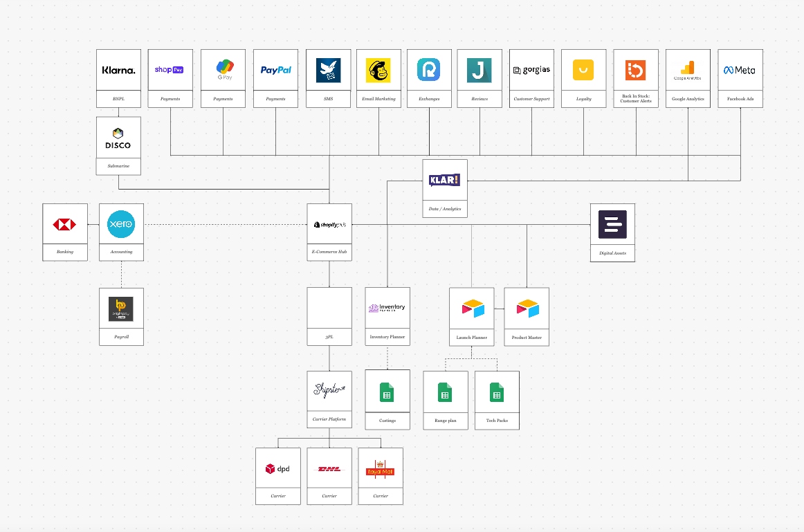Image resolution: width=804 pixels, height=532 pixels.
Task: Click the 'Exchanges' label
Action: coord(429,99)
